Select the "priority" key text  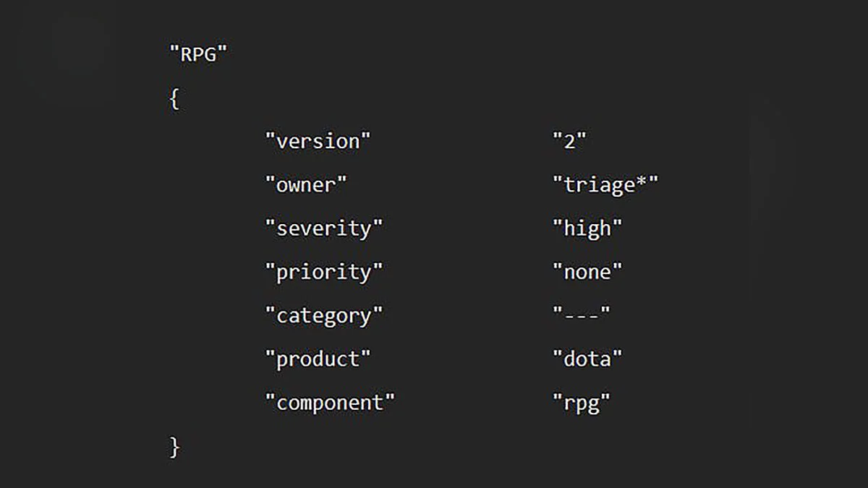coord(323,273)
